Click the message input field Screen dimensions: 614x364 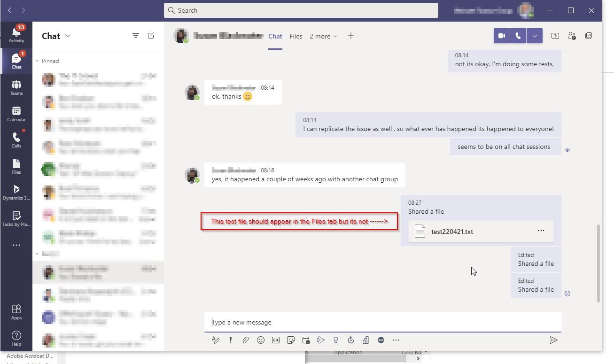(383, 322)
